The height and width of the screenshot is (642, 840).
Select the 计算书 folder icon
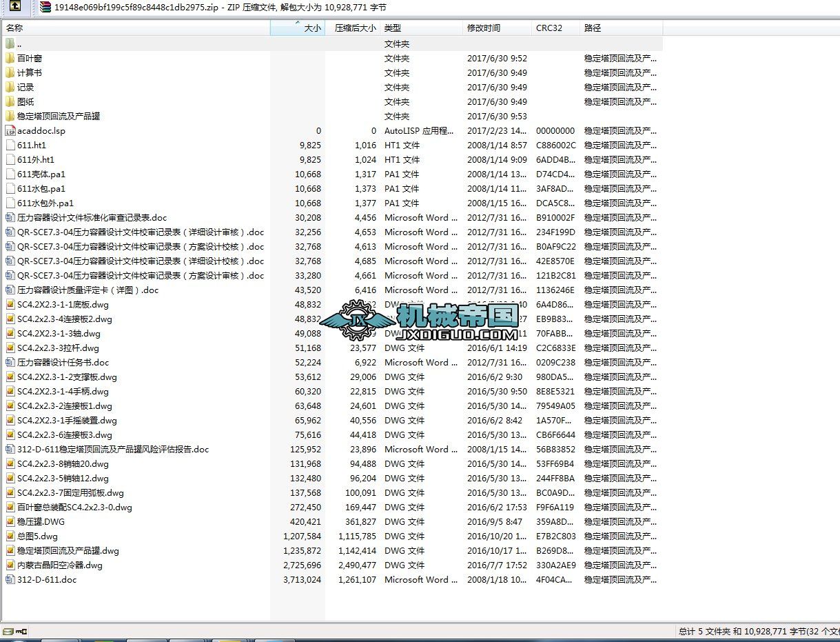[10, 72]
